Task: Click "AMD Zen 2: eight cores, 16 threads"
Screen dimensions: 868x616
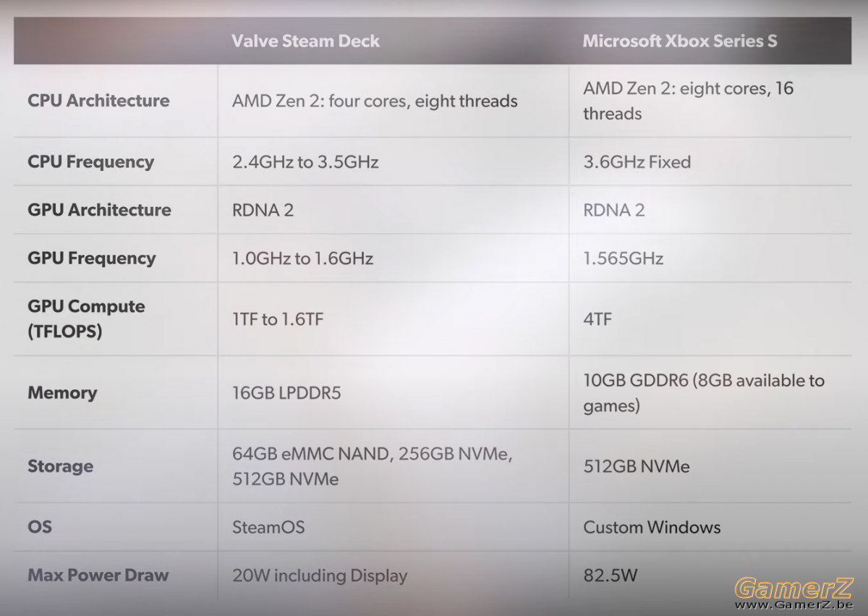Action: 689,101
